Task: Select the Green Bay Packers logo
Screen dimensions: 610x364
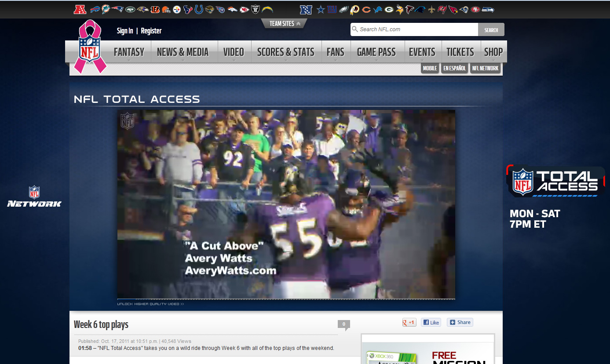Action: [389, 9]
